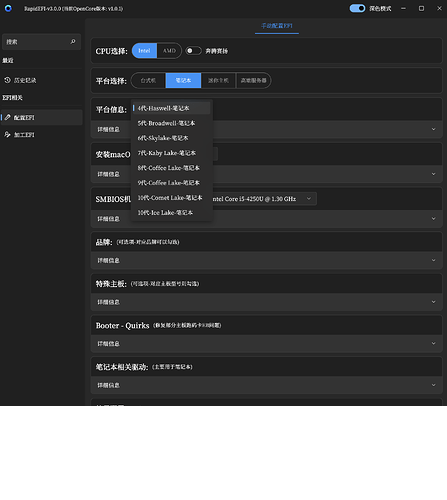The height and width of the screenshot is (500, 447).
Task: Click the Booter - Quirks heading
Action: (x=122, y=325)
